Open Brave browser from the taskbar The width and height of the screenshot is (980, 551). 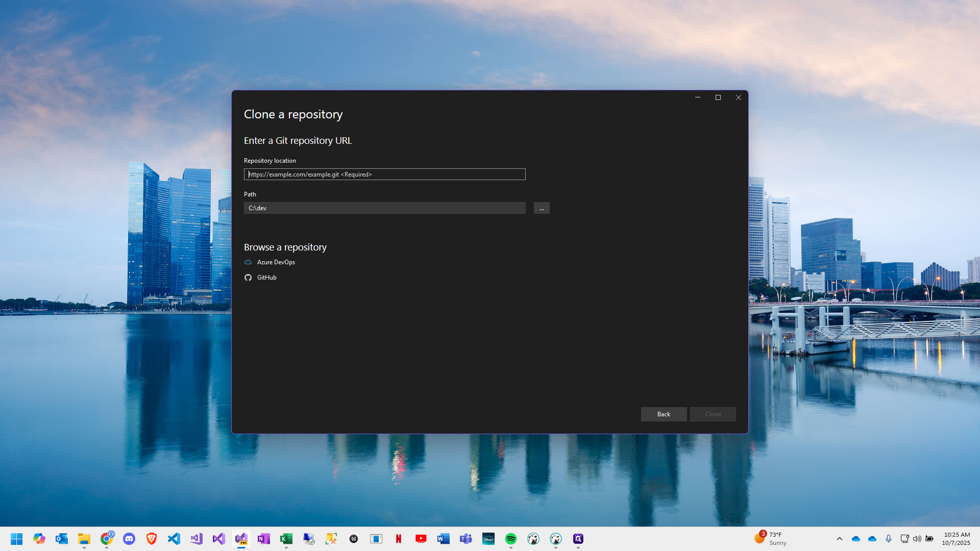pyautogui.click(x=152, y=539)
